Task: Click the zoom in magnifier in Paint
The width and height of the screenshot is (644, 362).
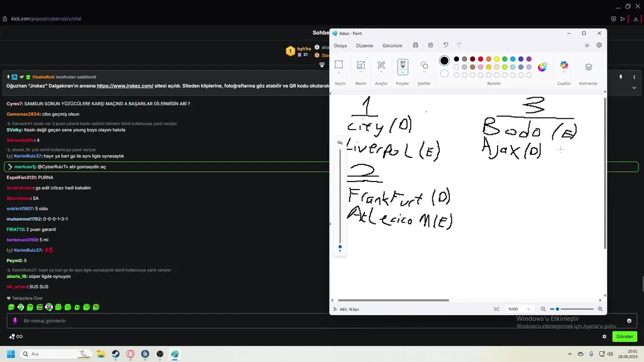Action: (x=600, y=309)
